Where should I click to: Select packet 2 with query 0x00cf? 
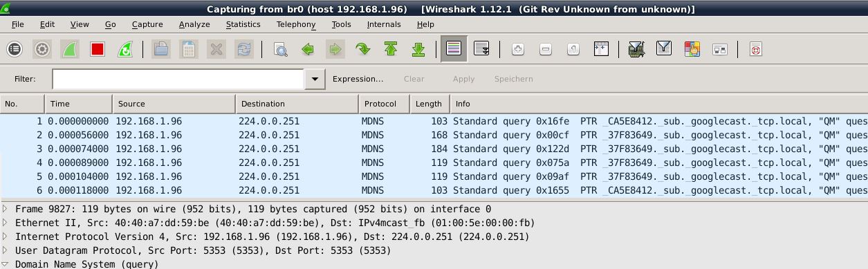pyautogui.click(x=434, y=135)
